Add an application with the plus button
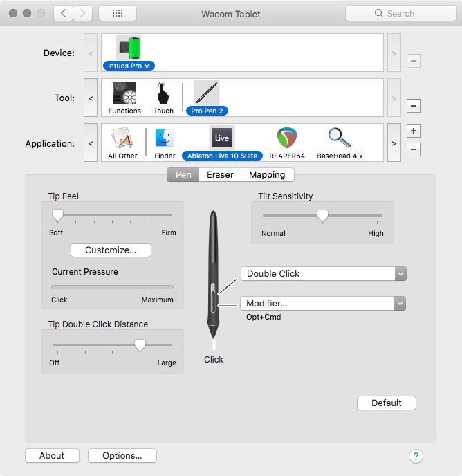Viewport: 462px width, 476px height. tap(414, 131)
